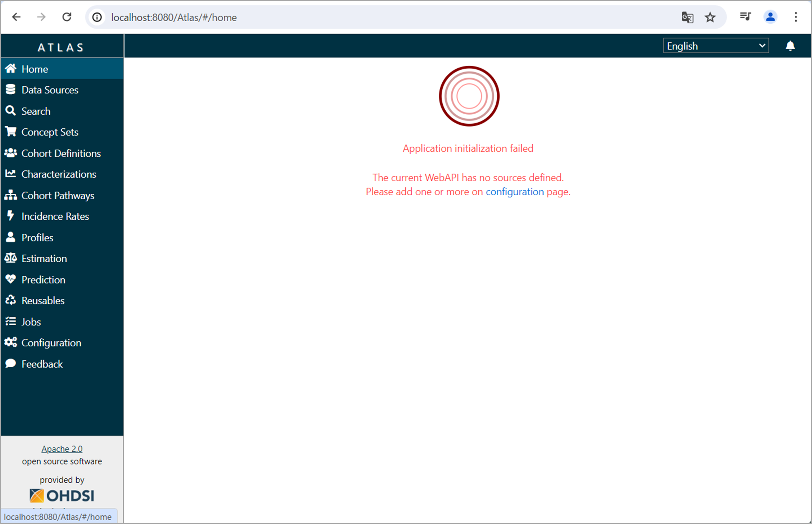The width and height of the screenshot is (812, 524).
Task: Open browser profile avatar
Action: click(770, 17)
